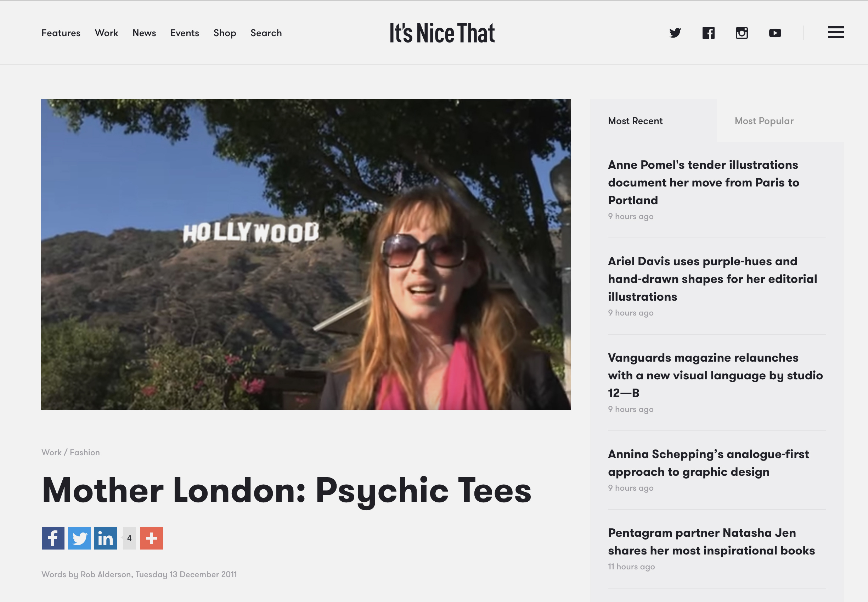Open the Events navigation item
Screen dimensions: 868x602
click(x=184, y=33)
